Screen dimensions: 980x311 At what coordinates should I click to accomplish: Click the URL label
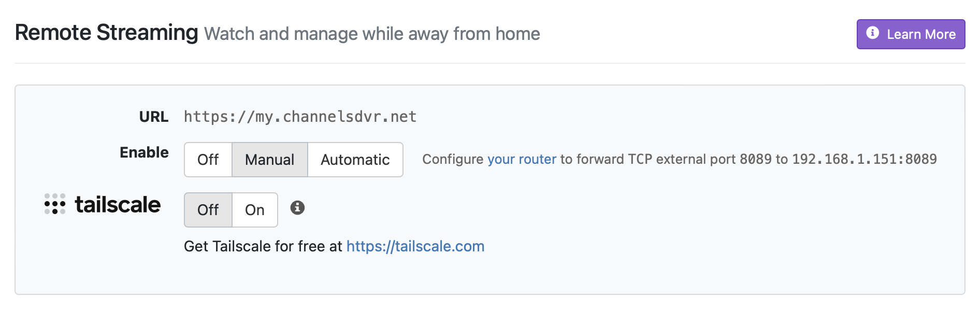coord(153,117)
